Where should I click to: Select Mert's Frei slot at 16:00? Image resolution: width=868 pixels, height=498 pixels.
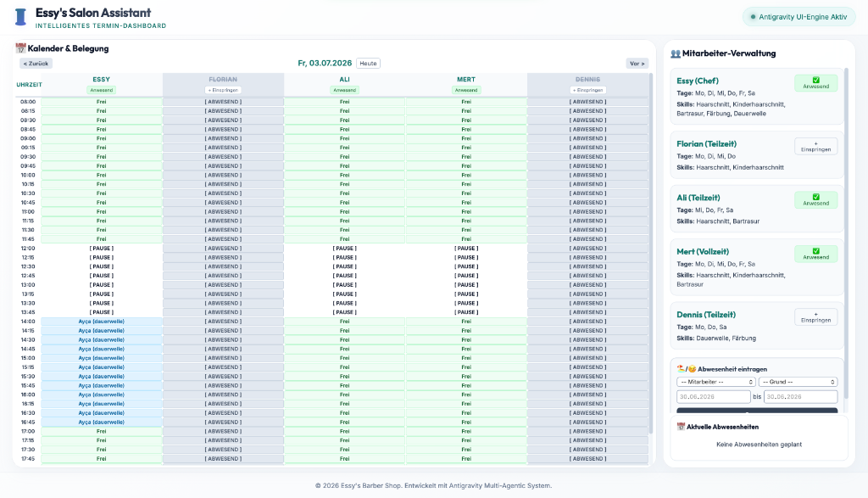coord(466,394)
